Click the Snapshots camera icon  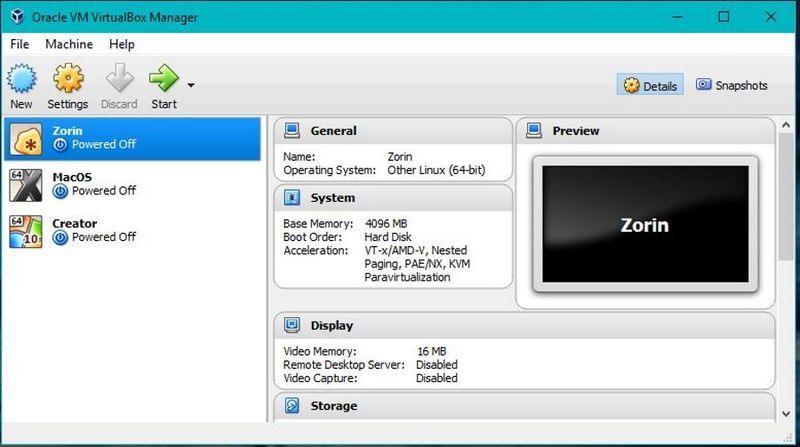tap(704, 84)
